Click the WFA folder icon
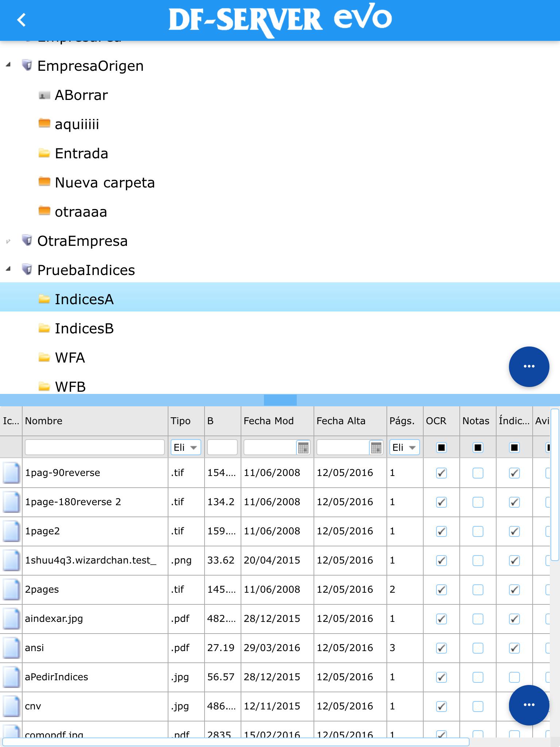The height and width of the screenshot is (747, 560). [44, 357]
